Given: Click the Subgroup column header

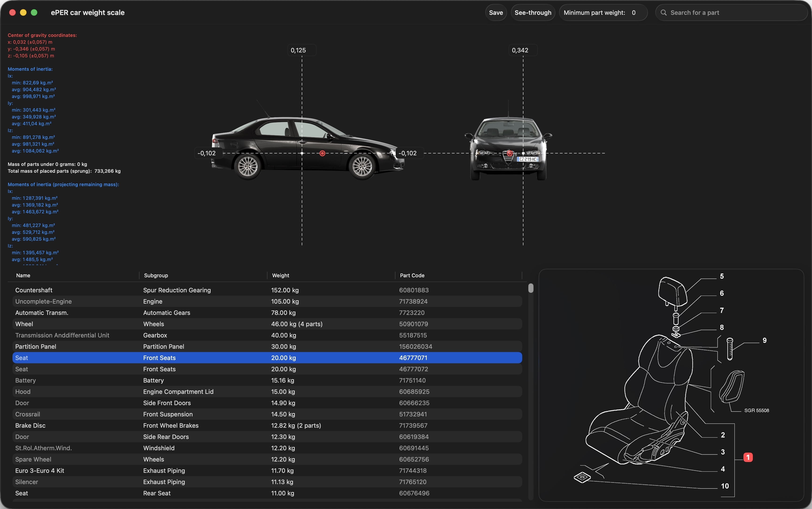Looking at the screenshot, I should click(156, 275).
